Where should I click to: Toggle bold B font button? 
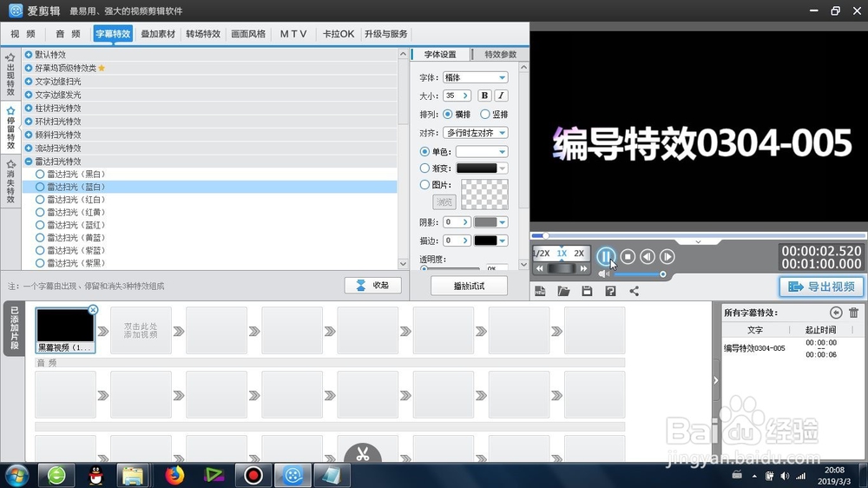(484, 96)
